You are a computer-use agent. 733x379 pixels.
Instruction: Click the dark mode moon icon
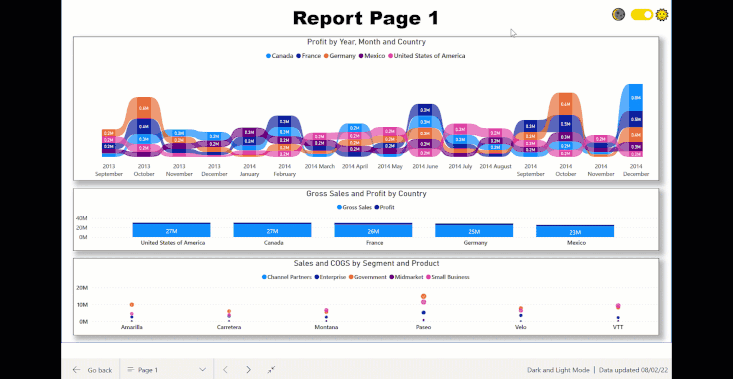[x=618, y=14]
